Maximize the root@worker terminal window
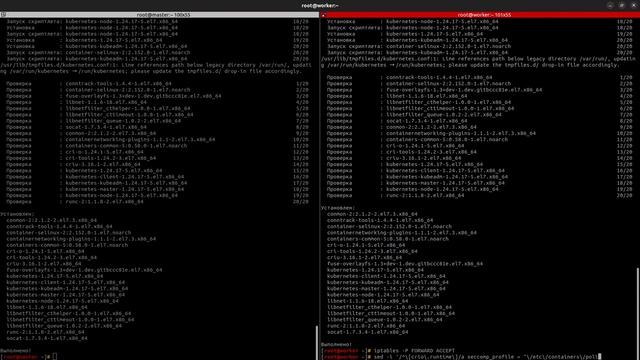The height and width of the screenshot is (360, 640). (x=622, y=5)
